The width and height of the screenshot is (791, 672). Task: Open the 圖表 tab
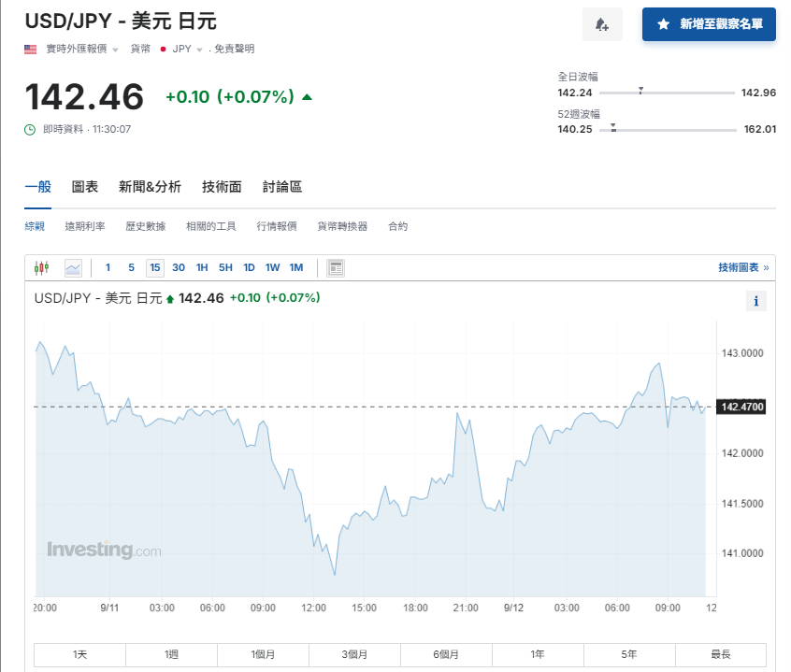pyautogui.click(x=85, y=187)
